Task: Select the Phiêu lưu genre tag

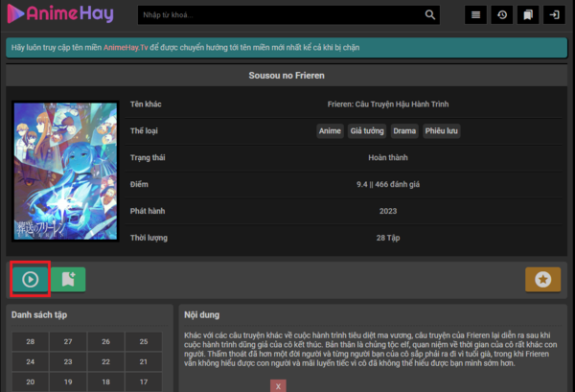Action: point(442,131)
